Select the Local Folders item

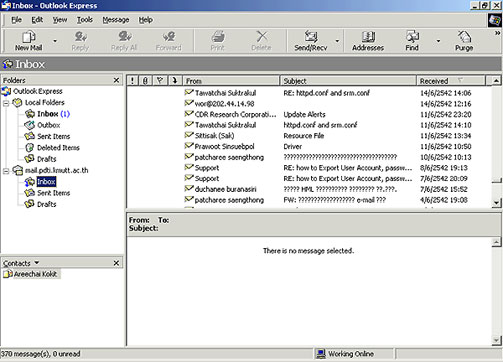45,102
